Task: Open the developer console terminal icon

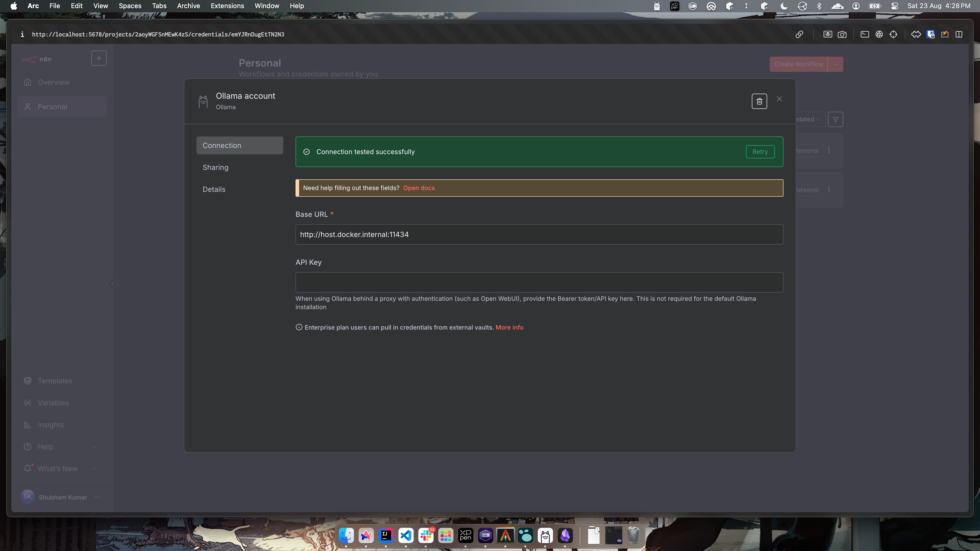Action: click(865, 34)
